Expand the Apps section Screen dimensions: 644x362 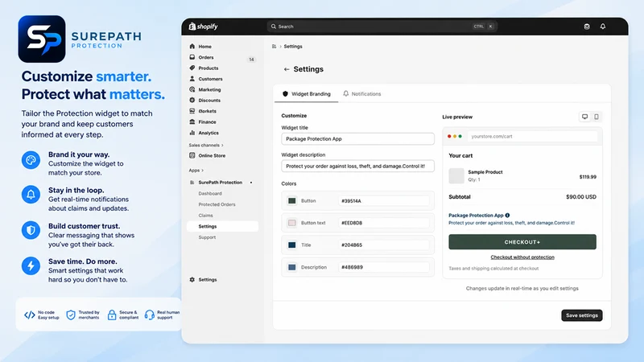coord(196,170)
